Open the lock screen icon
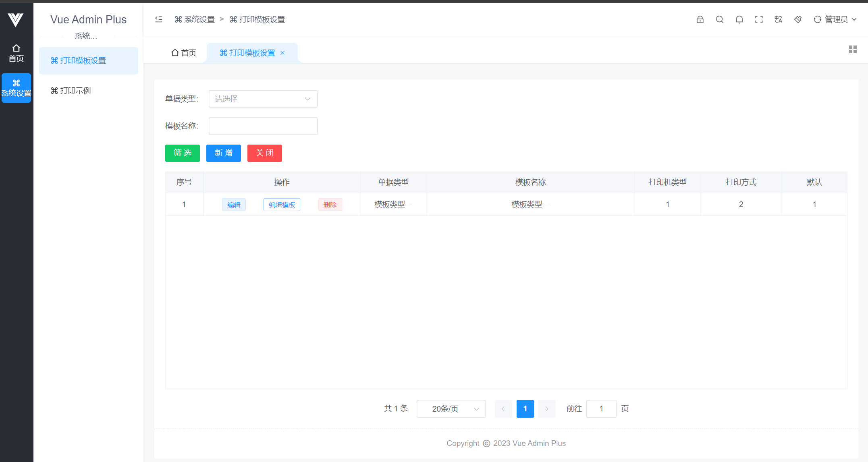 point(700,19)
